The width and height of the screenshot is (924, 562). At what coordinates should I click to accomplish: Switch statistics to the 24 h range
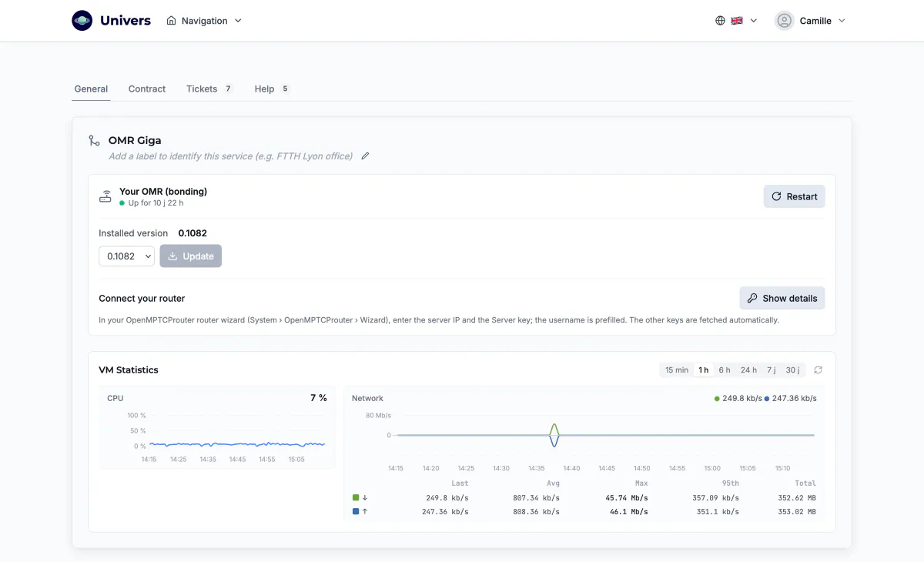pos(749,370)
